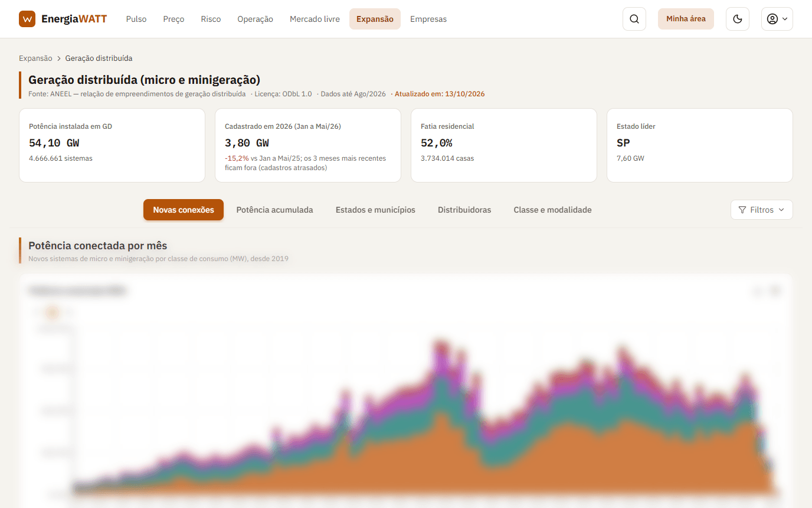The image size is (812, 508).
Task: Select the 4.666.661 sistemas text
Action: (x=61, y=158)
